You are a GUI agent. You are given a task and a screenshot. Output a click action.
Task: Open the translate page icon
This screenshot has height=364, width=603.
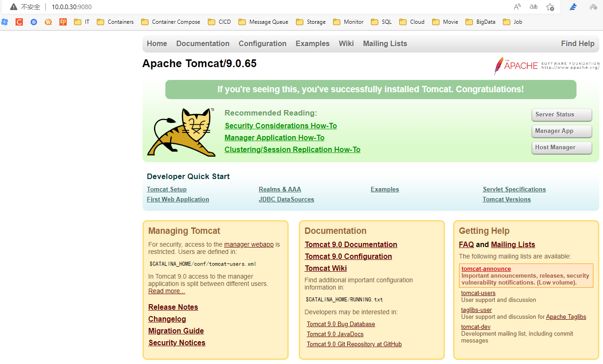pos(534,7)
